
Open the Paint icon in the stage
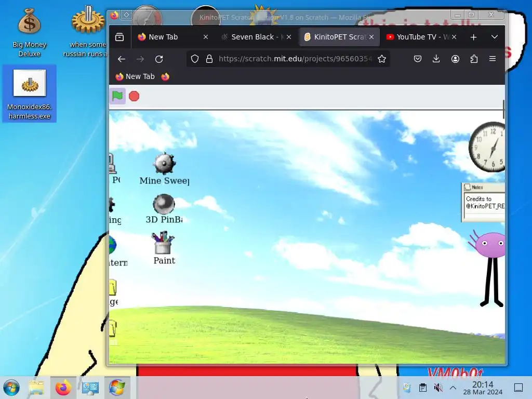[x=164, y=248]
